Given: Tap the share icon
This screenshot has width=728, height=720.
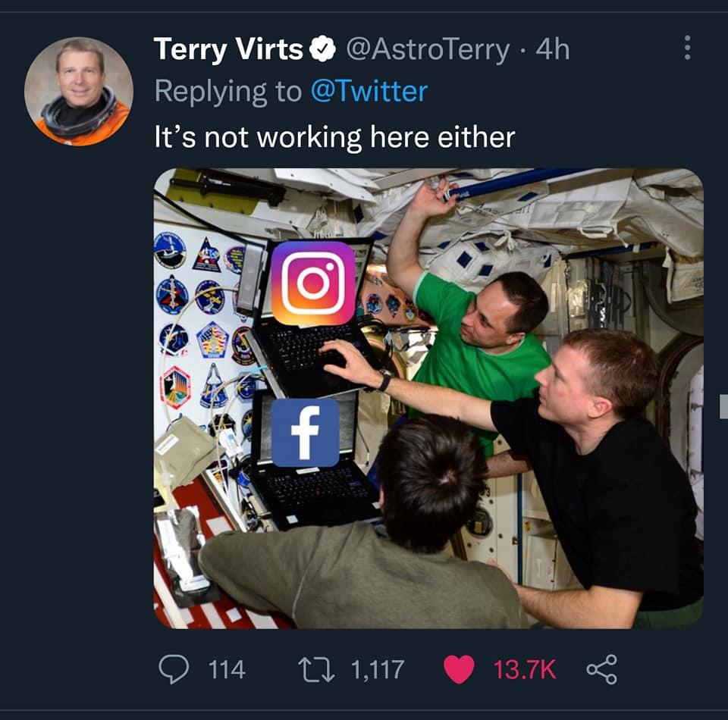Looking at the screenshot, I should point(602,669).
